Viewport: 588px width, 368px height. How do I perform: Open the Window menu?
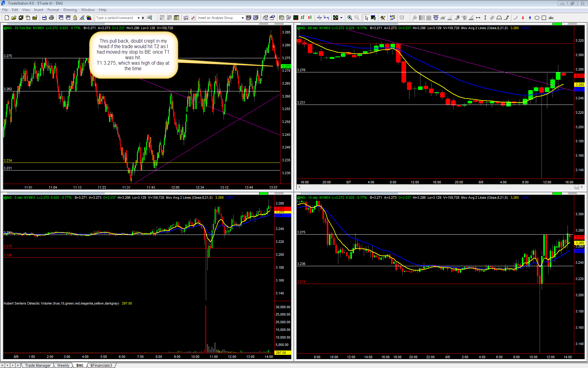click(x=88, y=10)
